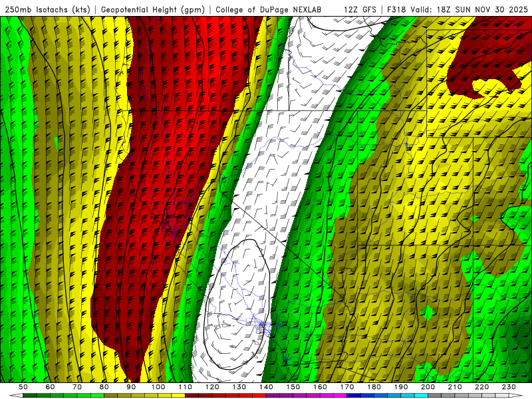Viewport: 532px width, 399px height.
Task: Click the 140 knot legend label
Action: coord(266,387)
